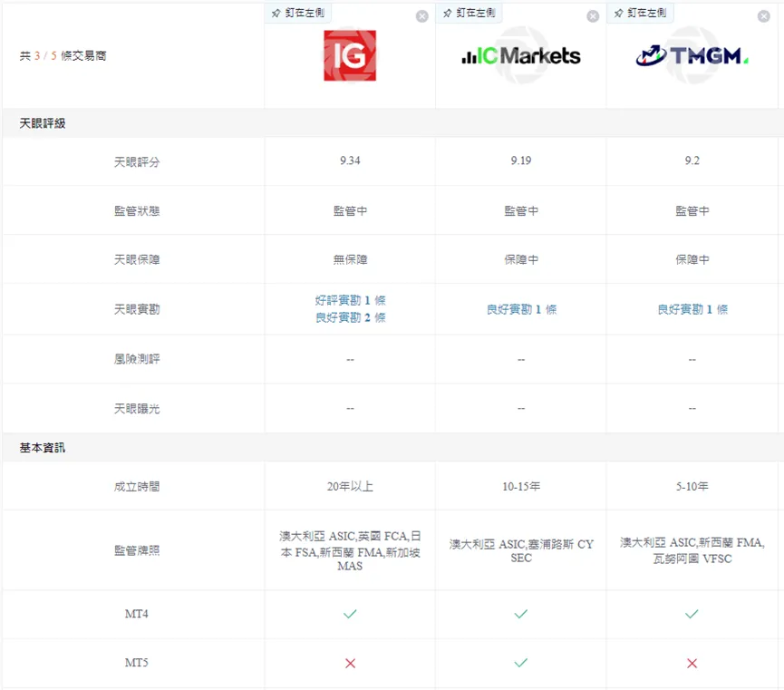Click the 天眼曝光 row label
This screenshot has height=690, width=784.
pos(137,408)
